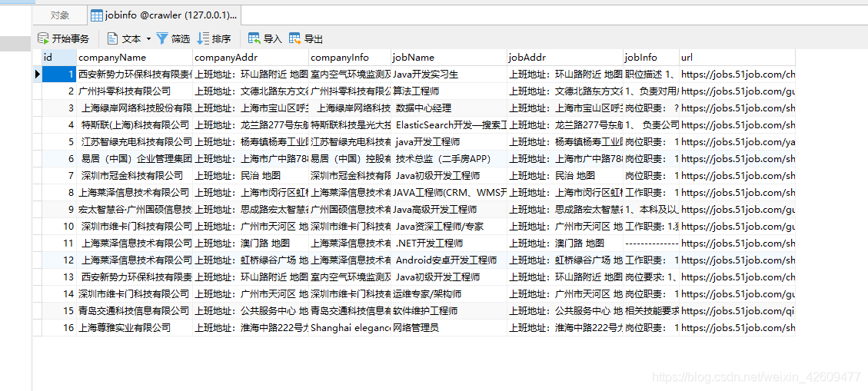This screenshot has height=391, width=868.
Task: Select cell 青岛交通科技信息有限公司 in companyName
Action: (135, 311)
